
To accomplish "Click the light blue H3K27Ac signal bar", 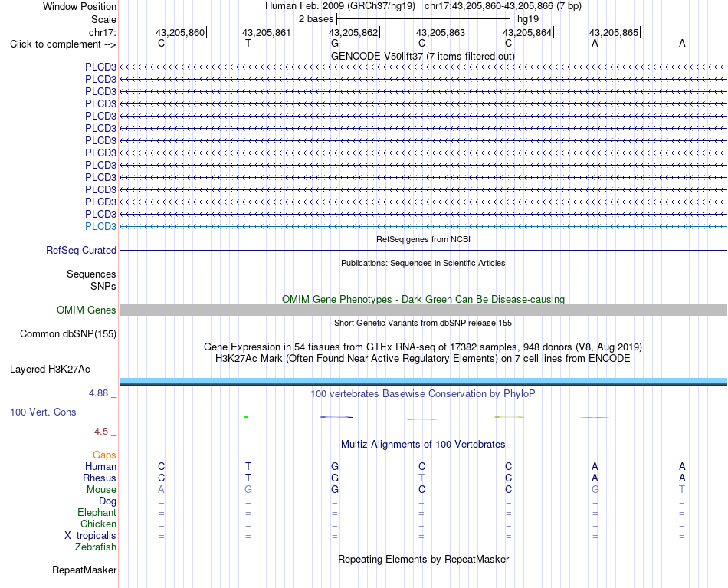I will (424, 381).
